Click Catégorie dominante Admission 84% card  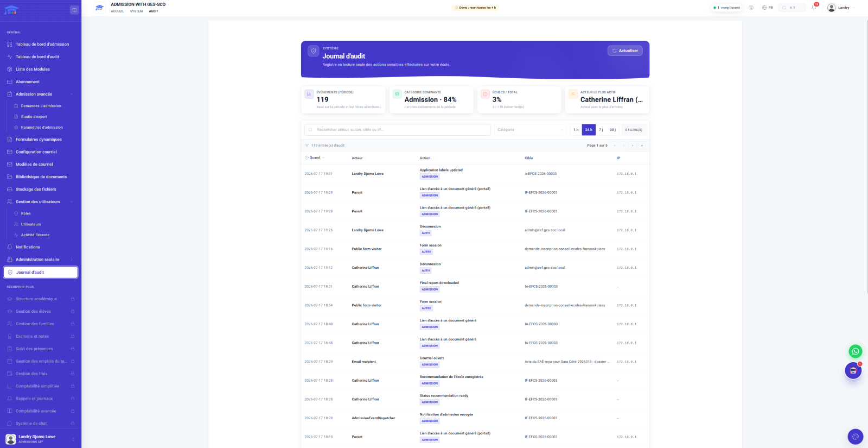point(431,100)
